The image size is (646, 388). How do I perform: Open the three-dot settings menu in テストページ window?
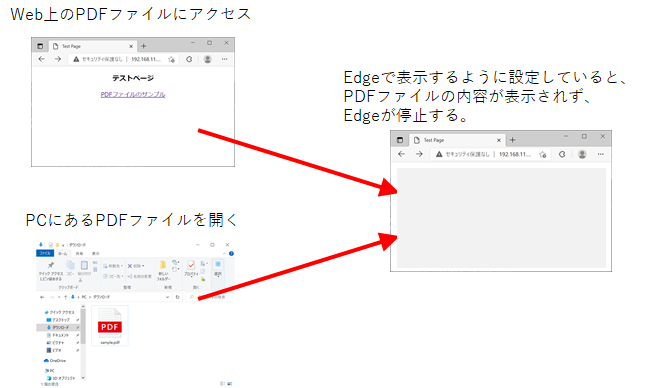[225, 59]
